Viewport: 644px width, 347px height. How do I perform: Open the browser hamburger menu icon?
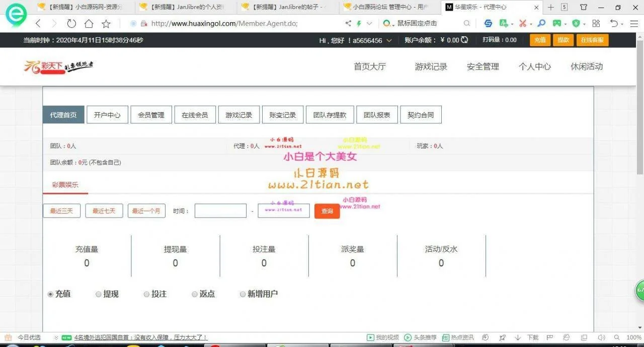pyautogui.click(x=633, y=24)
